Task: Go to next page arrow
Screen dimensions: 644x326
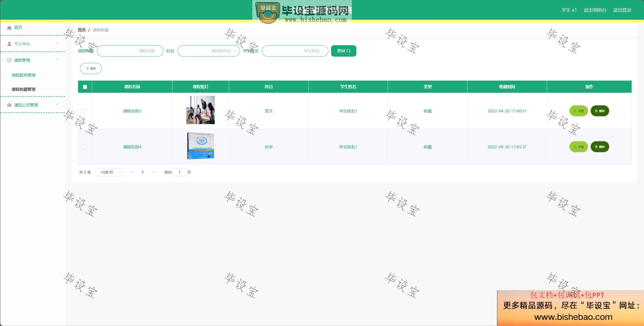Action: tap(154, 172)
